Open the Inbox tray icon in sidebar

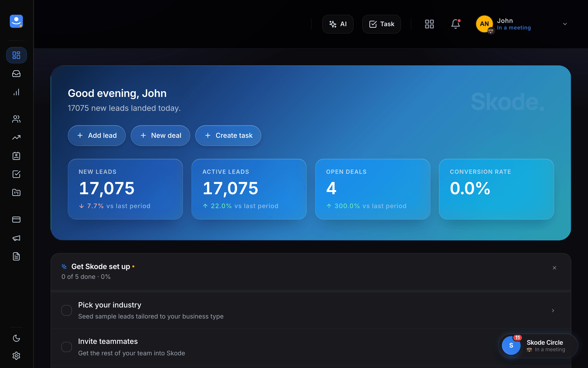tap(16, 74)
